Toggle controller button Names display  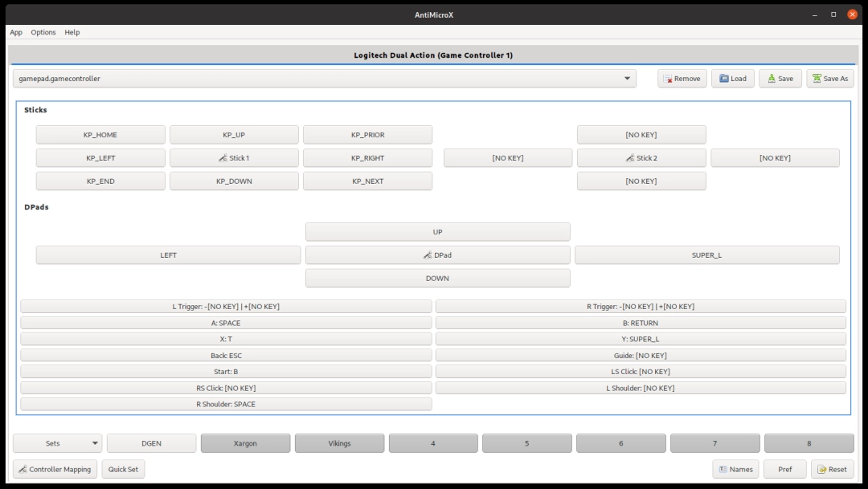pyautogui.click(x=735, y=469)
